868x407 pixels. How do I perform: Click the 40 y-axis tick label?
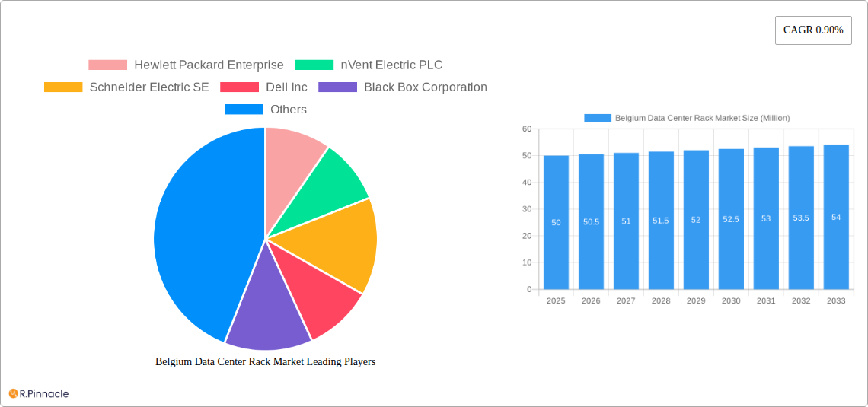point(527,183)
